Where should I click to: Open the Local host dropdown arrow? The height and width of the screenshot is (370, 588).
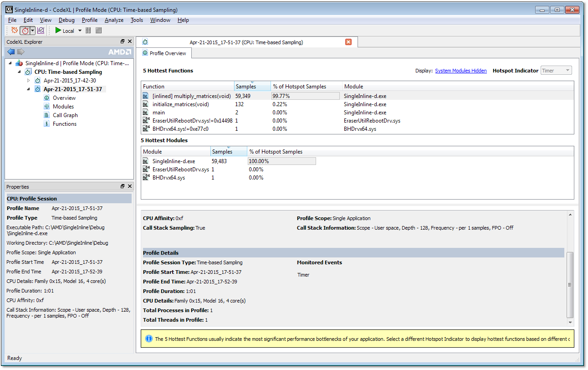tap(80, 31)
